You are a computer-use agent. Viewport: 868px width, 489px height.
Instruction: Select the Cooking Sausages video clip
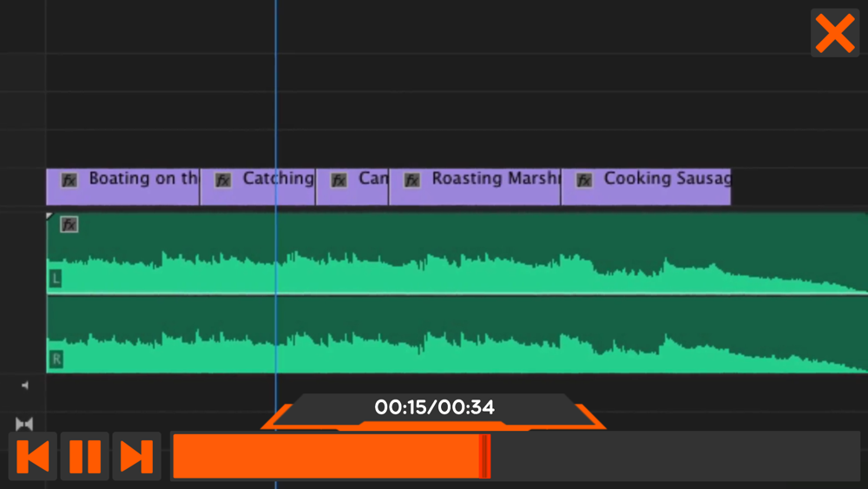coord(646,187)
